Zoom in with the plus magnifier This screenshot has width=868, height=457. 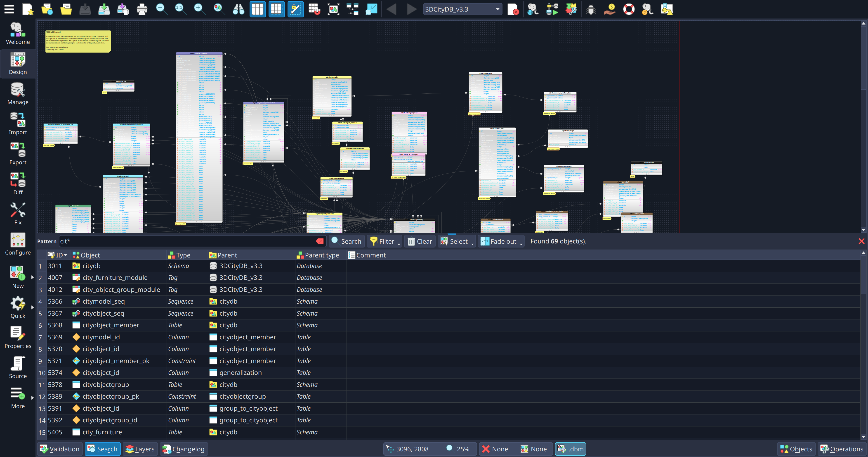[199, 9]
